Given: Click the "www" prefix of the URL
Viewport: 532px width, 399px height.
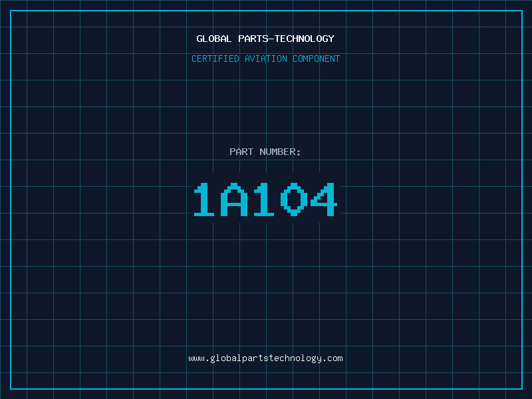Looking at the screenshot, I should click(x=196, y=358).
